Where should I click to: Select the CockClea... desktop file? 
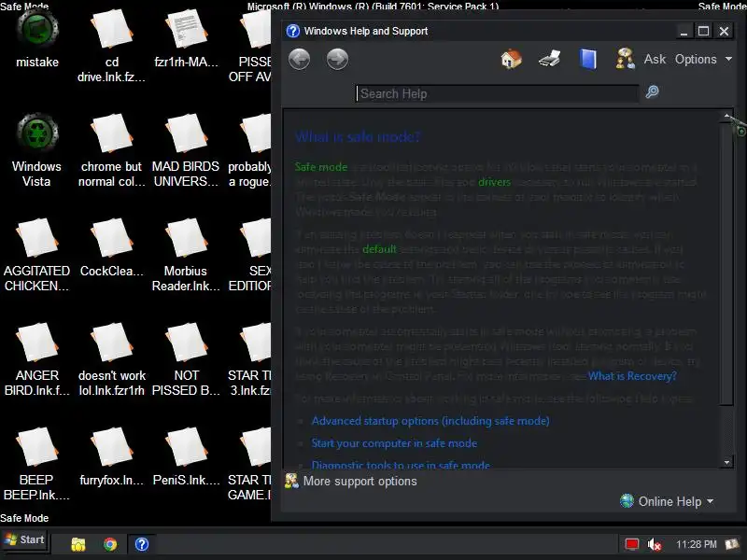(111, 247)
